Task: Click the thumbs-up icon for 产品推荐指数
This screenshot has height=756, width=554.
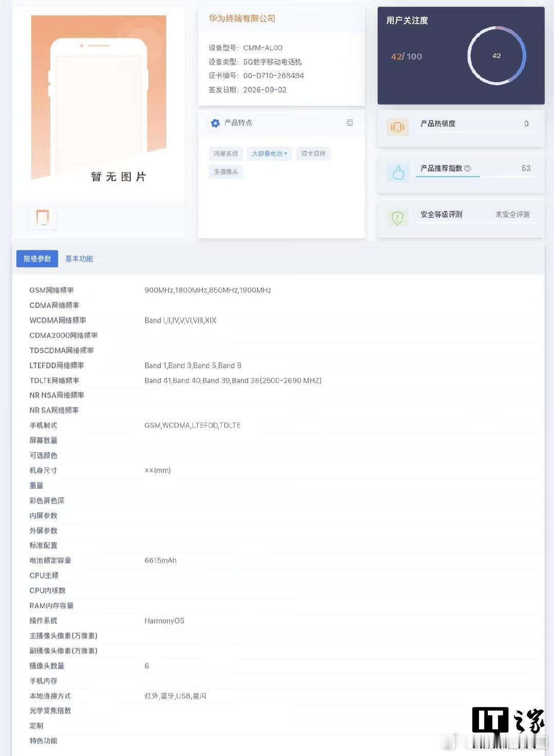Action: [398, 173]
